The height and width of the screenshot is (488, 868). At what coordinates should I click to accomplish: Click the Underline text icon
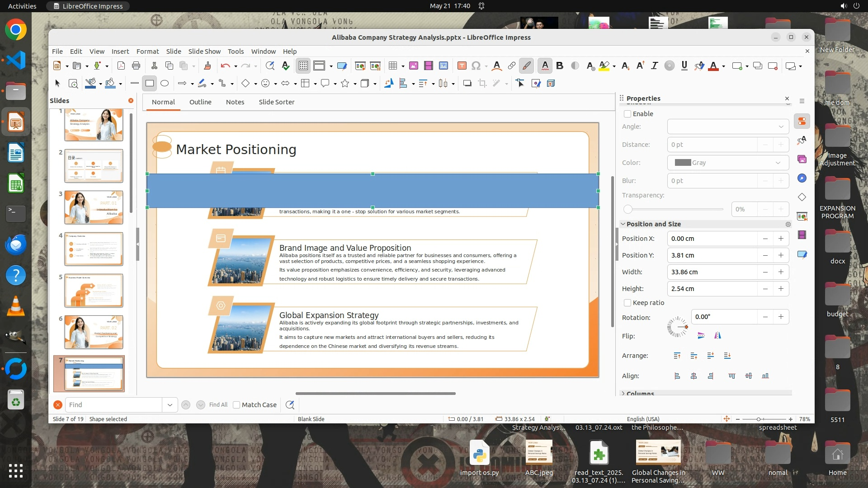coord(684,66)
